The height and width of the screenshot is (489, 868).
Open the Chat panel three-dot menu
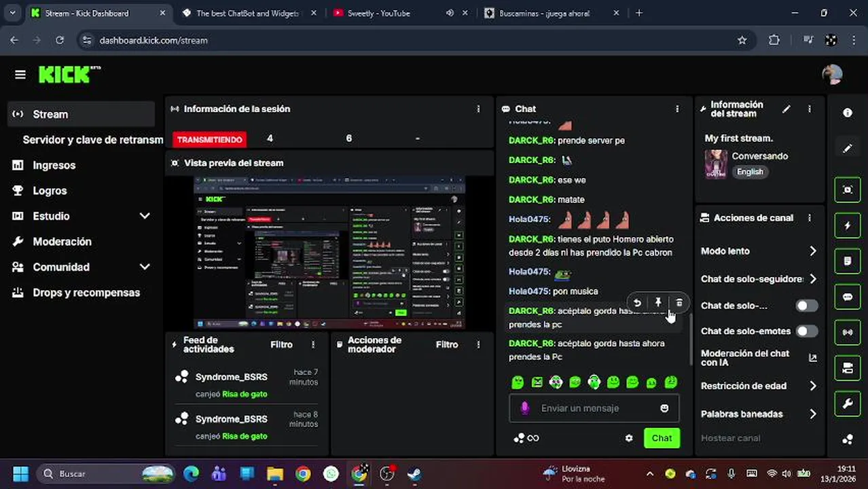(x=677, y=109)
